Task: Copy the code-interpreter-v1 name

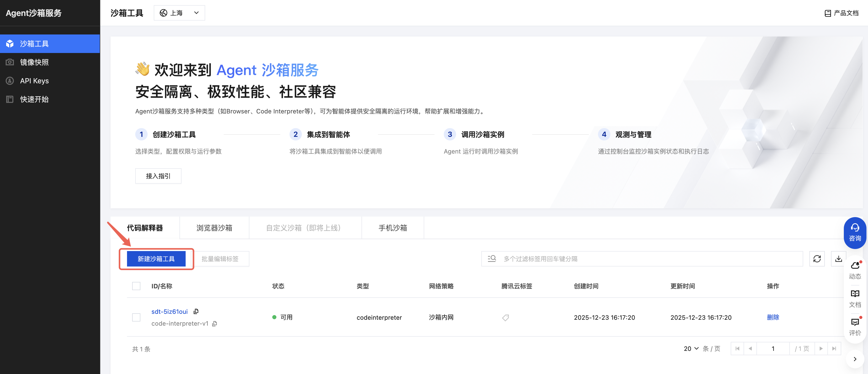Action: [x=215, y=323]
